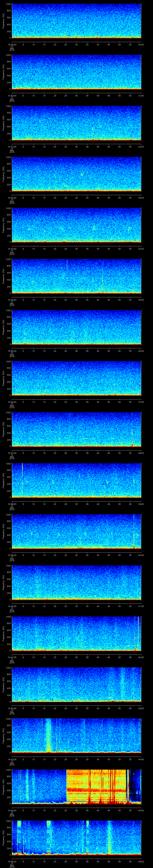Select the spectrogram panel starting at 19:29:00

76,21
